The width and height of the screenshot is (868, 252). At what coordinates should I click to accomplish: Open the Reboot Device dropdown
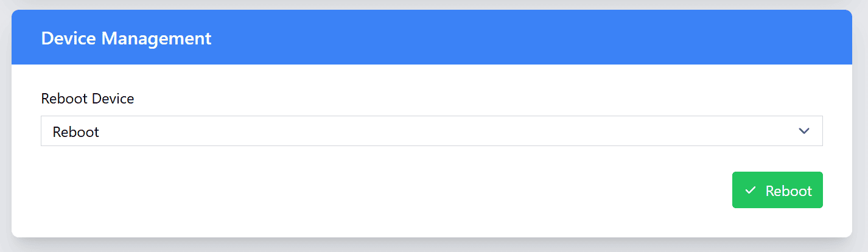coord(431,131)
